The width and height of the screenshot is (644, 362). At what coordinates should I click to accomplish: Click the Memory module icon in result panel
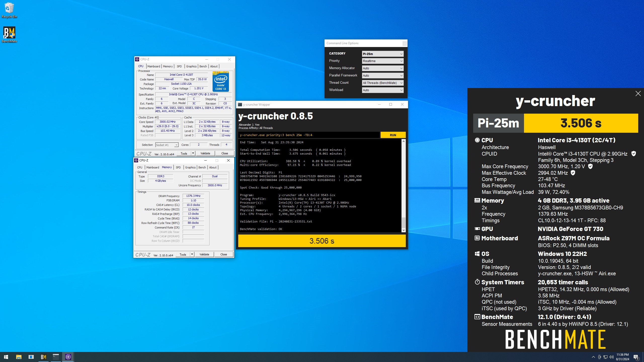coord(477,200)
